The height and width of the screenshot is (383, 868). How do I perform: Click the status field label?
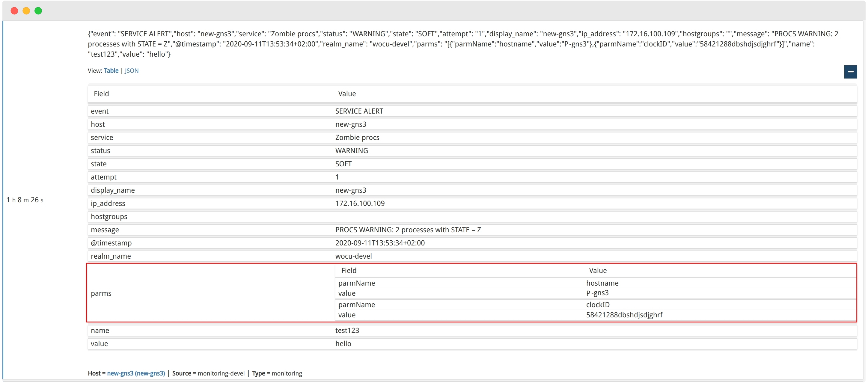100,150
